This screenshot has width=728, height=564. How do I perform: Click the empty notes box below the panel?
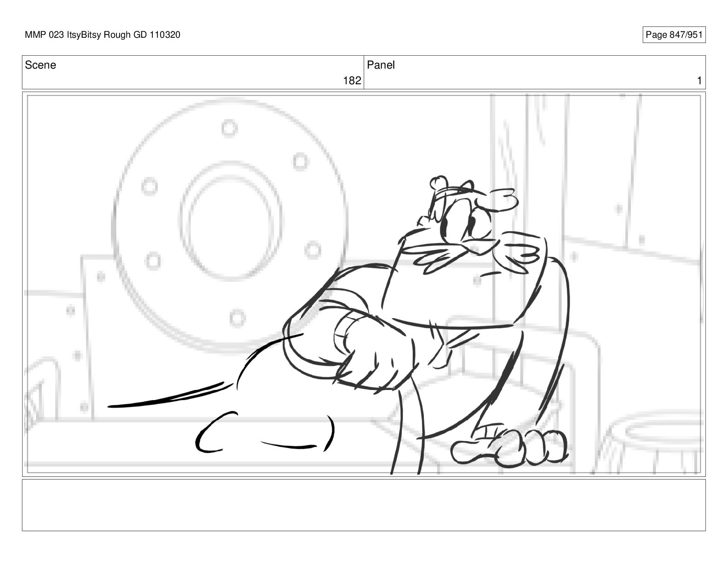(x=364, y=505)
